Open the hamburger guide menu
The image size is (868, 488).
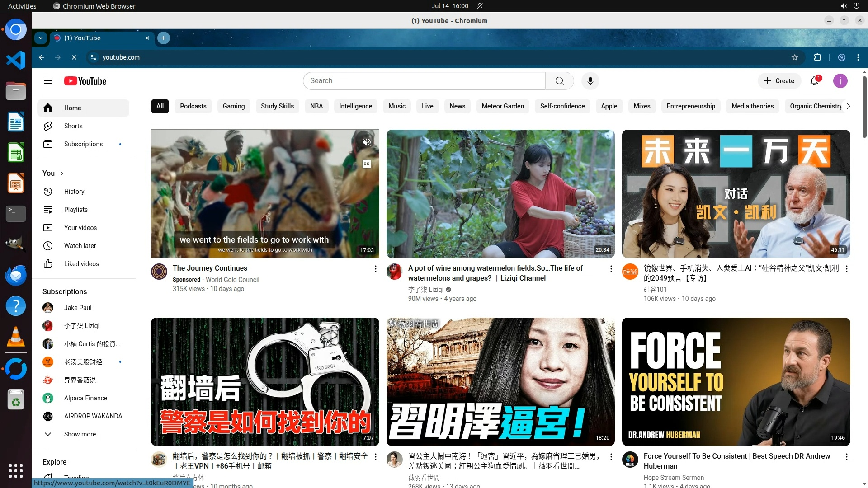coord(48,81)
